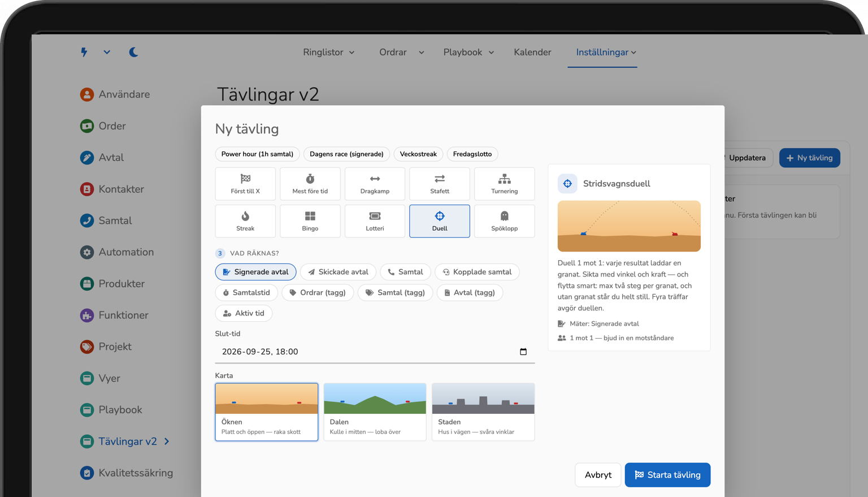Select the Samtalstid metric chip
Image resolution: width=868 pixels, height=497 pixels.
[246, 292]
